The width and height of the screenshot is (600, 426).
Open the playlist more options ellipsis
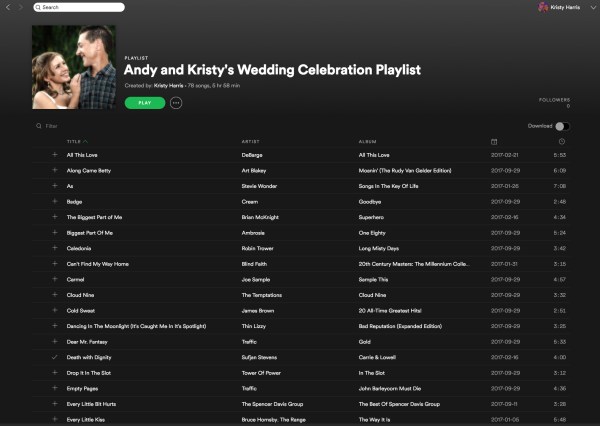176,103
